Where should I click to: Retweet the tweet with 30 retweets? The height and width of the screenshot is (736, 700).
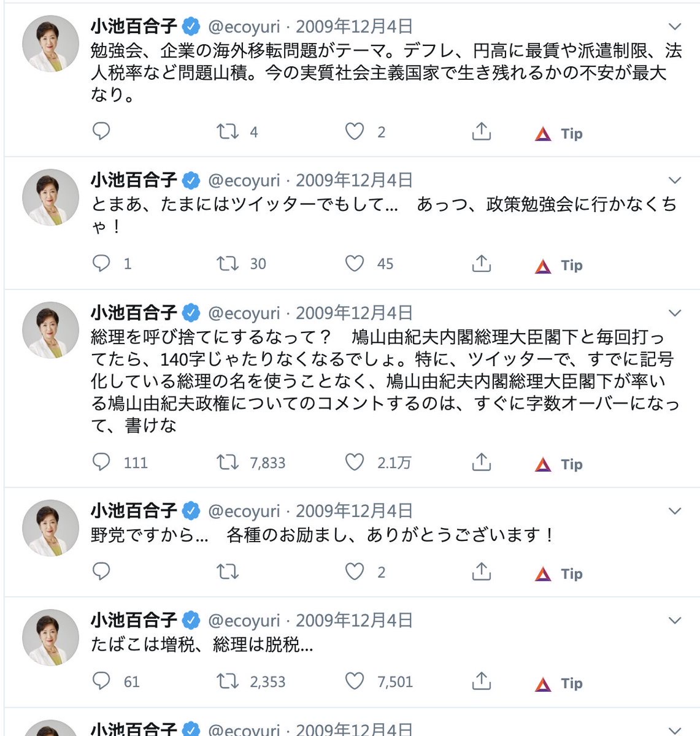tap(228, 264)
